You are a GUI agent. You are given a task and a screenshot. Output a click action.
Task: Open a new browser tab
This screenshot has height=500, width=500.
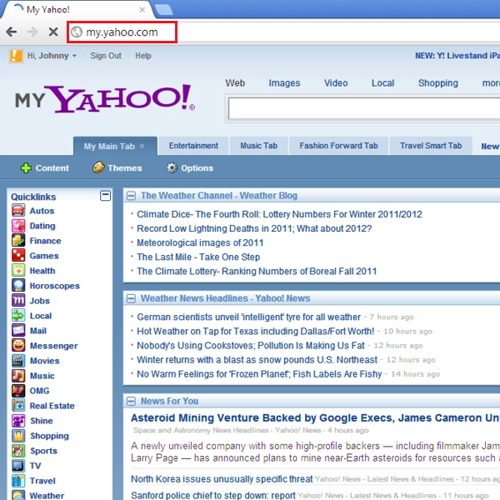click(164, 10)
